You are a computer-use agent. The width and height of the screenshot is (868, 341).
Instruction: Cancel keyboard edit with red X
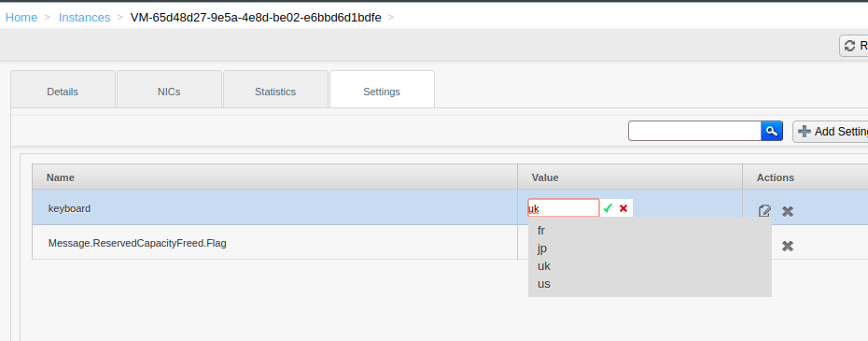(x=623, y=208)
